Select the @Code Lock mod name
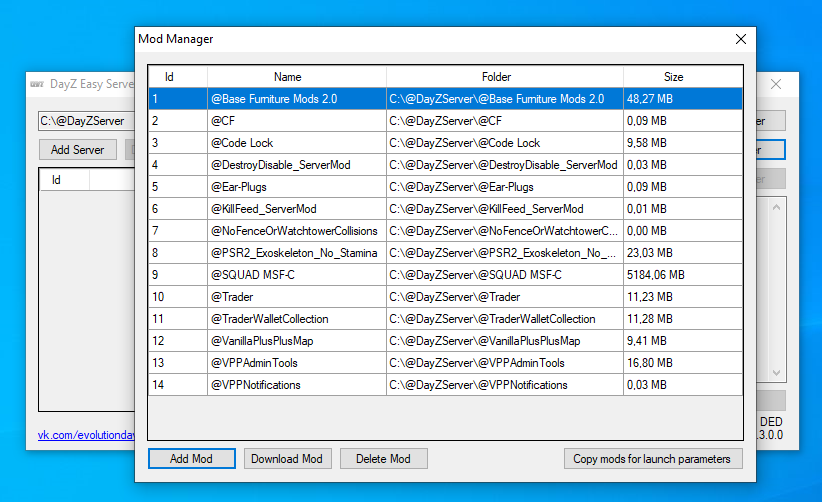This screenshot has width=822, height=502. coord(297,143)
